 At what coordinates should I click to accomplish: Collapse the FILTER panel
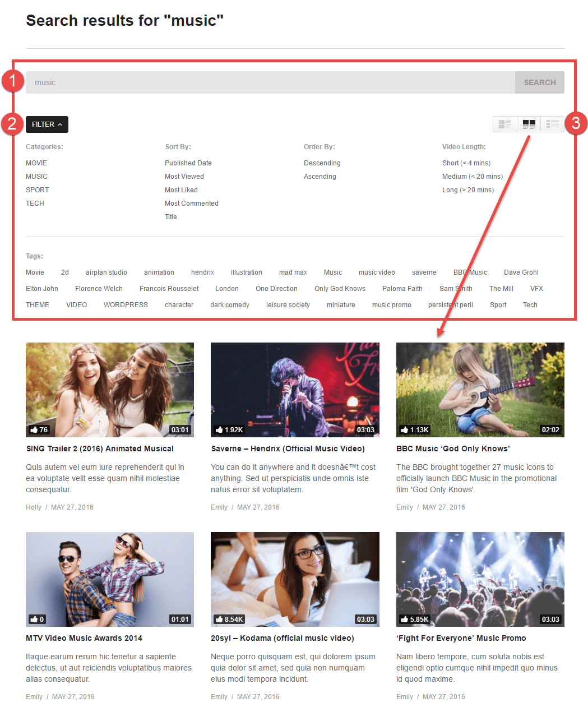47,124
